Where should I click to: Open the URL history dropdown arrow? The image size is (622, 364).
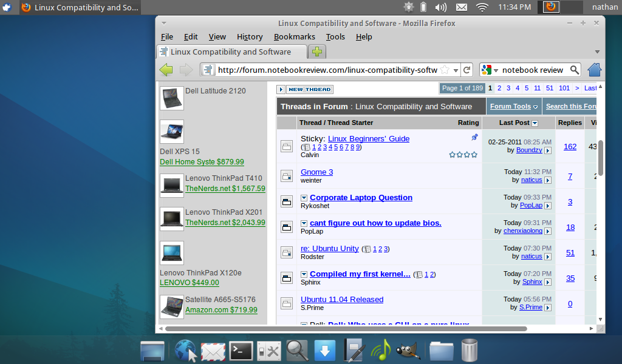[456, 70]
